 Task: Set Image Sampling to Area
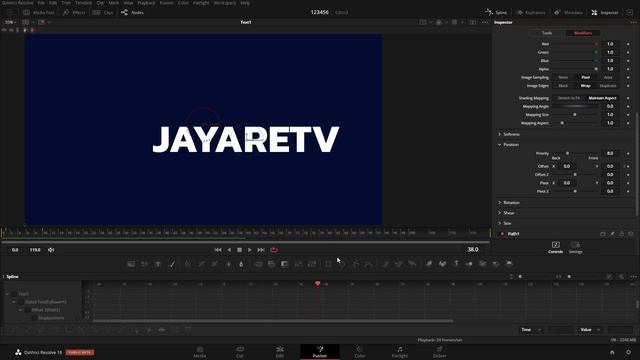point(608,77)
